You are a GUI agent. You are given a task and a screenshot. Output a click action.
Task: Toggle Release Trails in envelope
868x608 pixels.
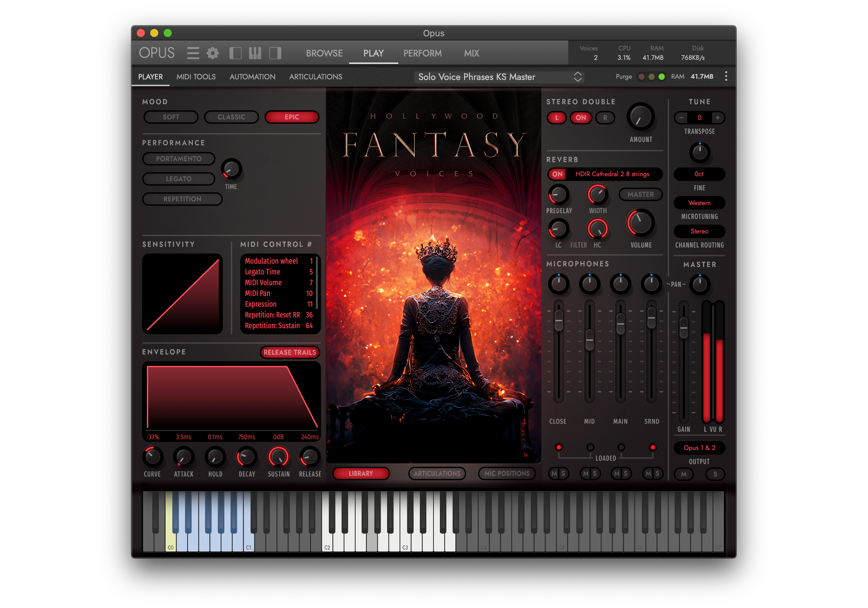pos(290,352)
